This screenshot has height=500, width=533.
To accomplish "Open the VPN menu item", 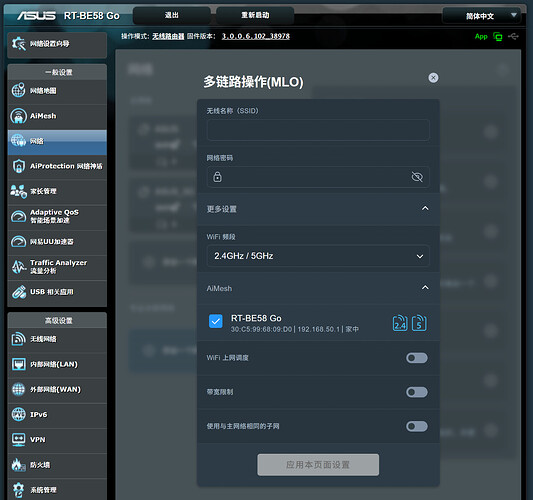I will pos(57,439).
